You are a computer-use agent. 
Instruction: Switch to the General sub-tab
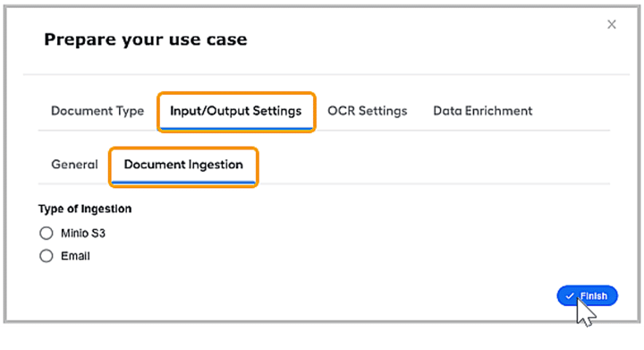pyautogui.click(x=74, y=165)
